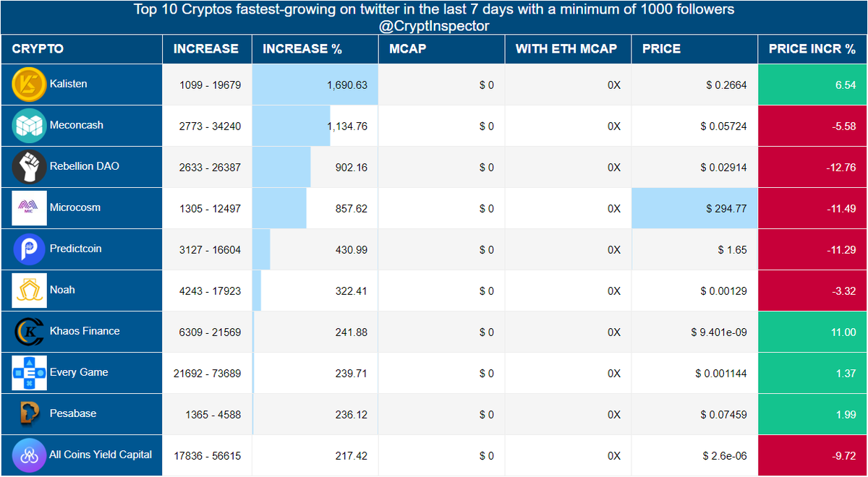868x477 pixels.
Task: Click the All Coins Yield Capital name
Action: (101, 455)
